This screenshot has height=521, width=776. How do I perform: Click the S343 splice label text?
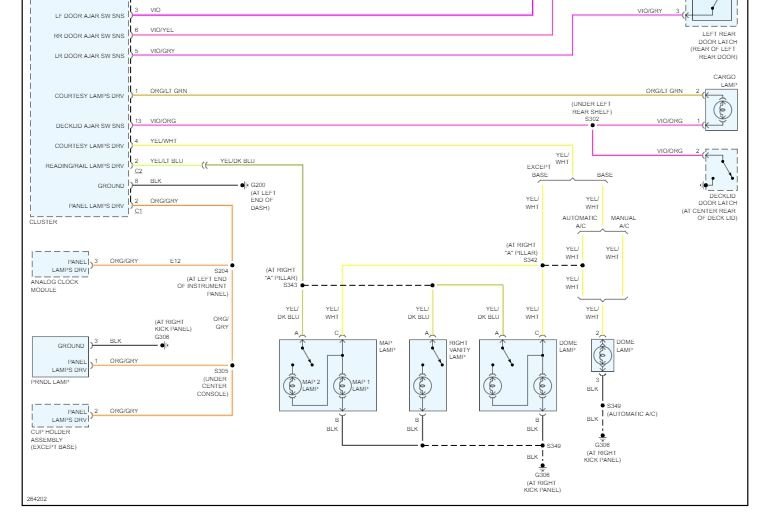(291, 285)
